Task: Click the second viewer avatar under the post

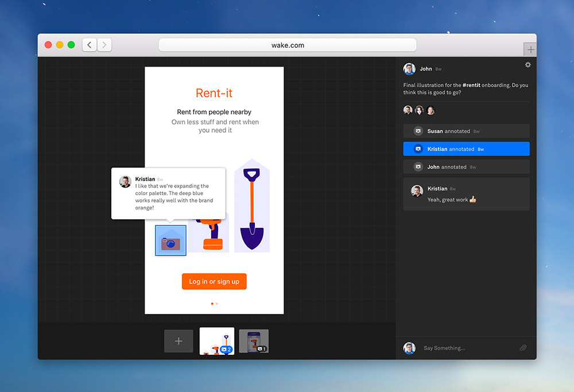Action: (419, 110)
